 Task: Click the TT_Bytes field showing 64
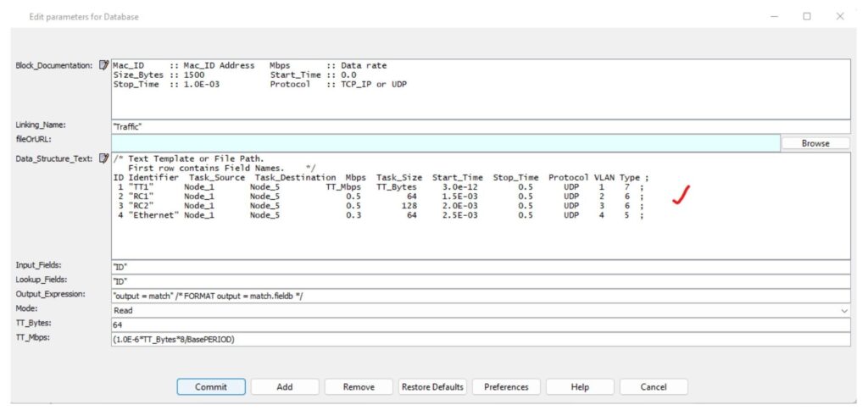tap(480, 324)
